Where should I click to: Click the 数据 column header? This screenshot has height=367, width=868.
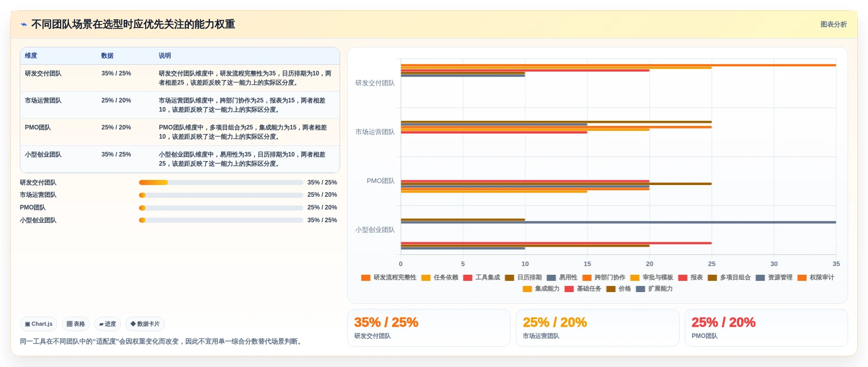click(107, 56)
